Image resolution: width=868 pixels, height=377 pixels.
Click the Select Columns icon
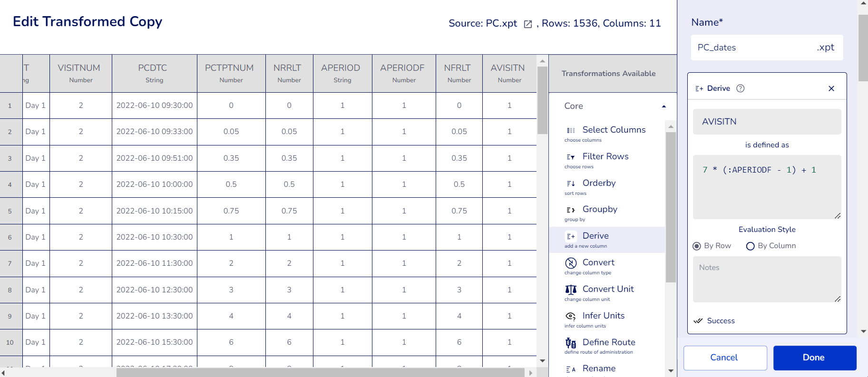tap(571, 130)
